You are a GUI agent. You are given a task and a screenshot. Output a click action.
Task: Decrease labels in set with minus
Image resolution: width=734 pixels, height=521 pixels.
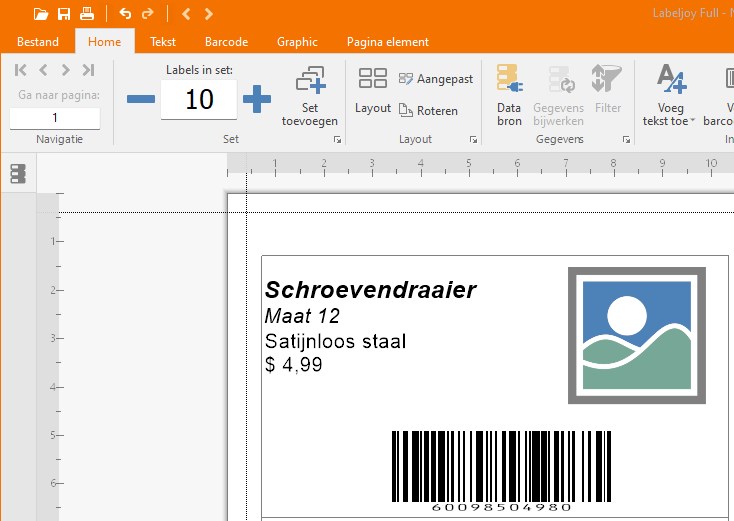[x=141, y=99]
